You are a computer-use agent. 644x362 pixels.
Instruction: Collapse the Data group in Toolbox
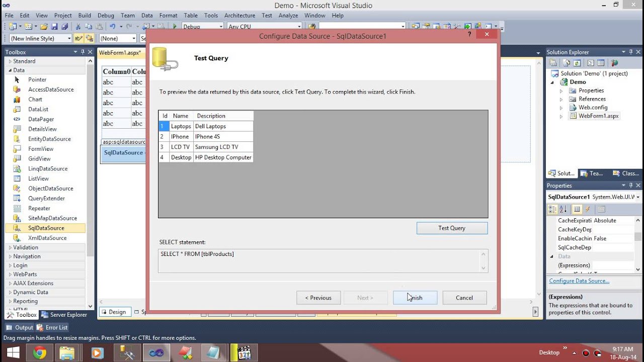pos(10,70)
